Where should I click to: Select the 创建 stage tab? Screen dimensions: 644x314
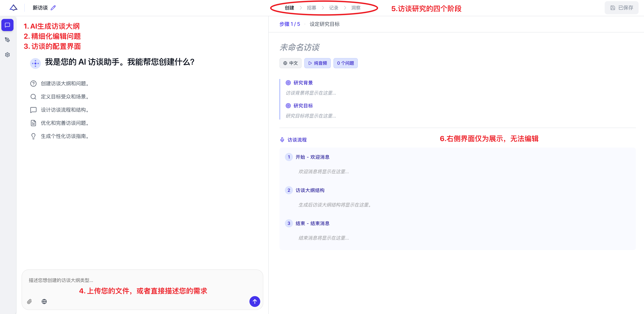[x=289, y=8]
